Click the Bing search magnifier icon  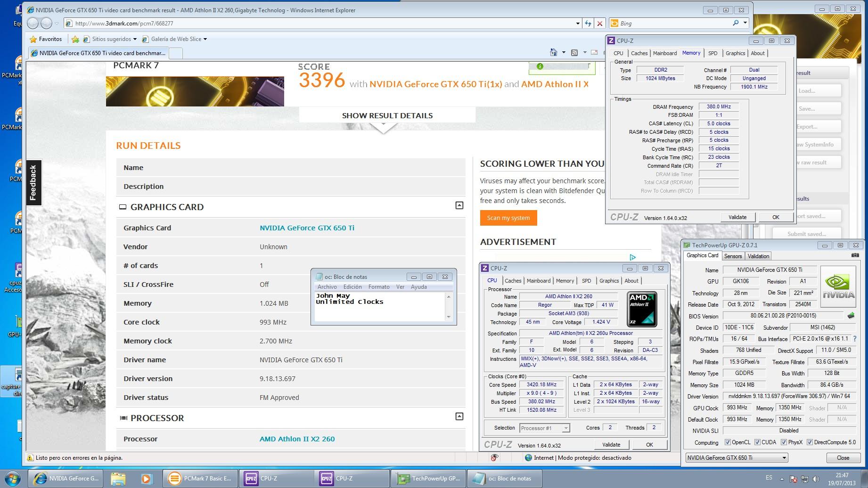[736, 23]
